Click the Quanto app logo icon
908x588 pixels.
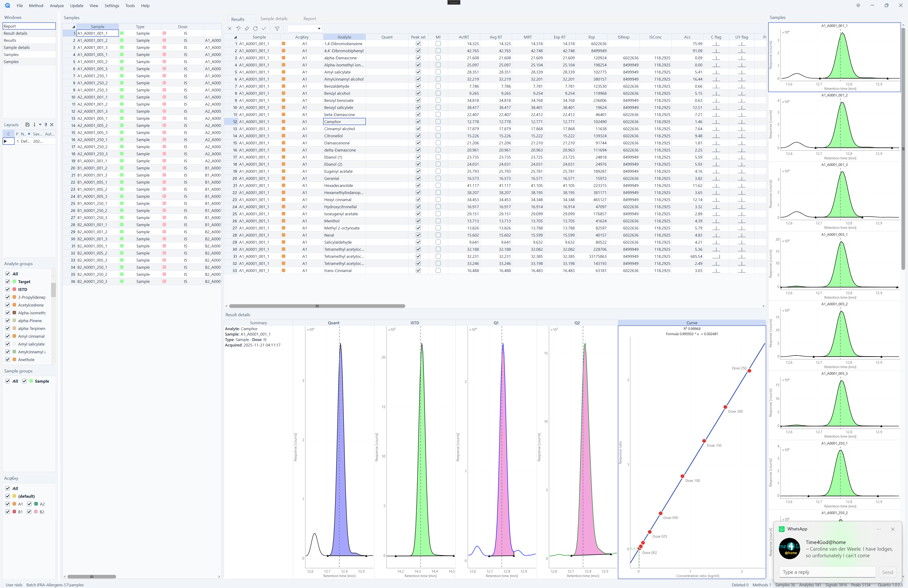7,5
